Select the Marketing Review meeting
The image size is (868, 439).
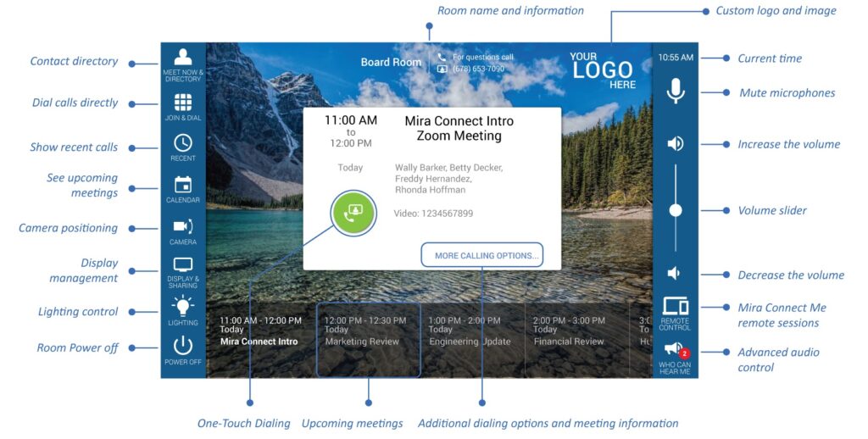coord(368,339)
